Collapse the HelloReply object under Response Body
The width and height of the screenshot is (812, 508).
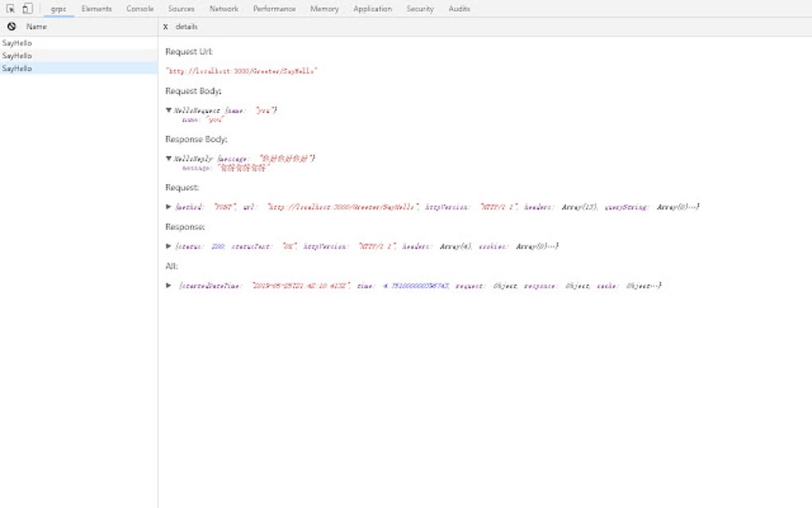[x=170, y=158]
